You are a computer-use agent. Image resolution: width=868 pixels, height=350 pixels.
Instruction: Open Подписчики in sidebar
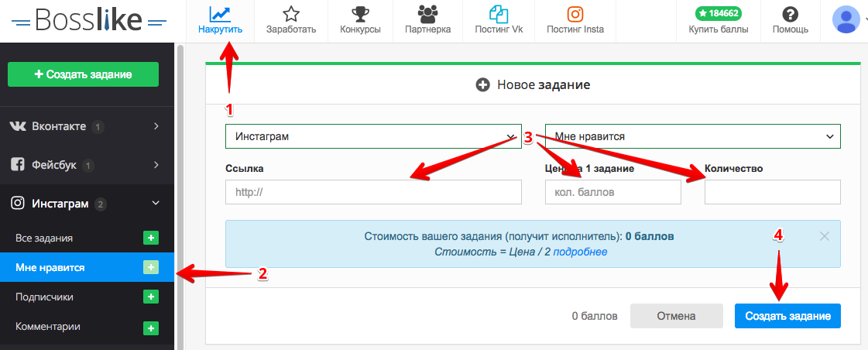pyautogui.click(x=44, y=297)
